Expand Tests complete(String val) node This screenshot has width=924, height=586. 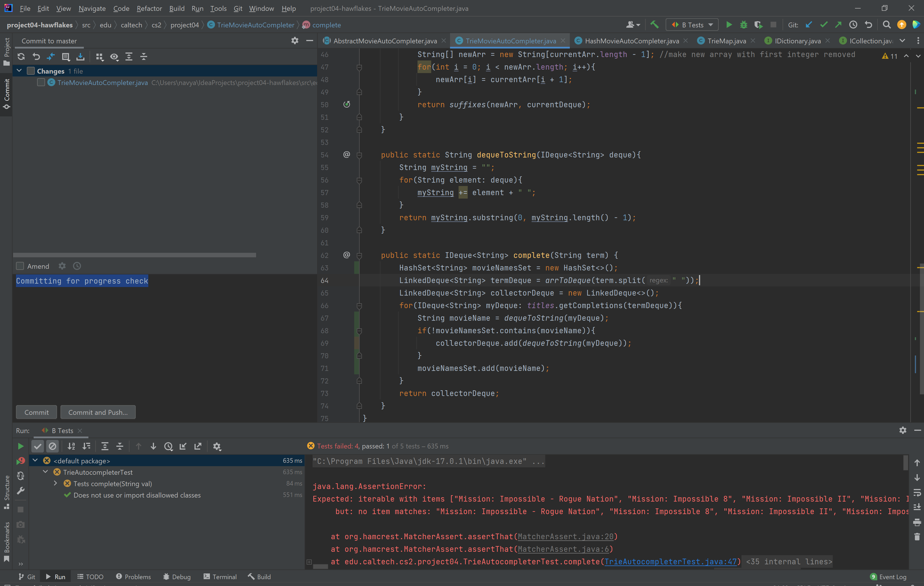[x=55, y=484]
